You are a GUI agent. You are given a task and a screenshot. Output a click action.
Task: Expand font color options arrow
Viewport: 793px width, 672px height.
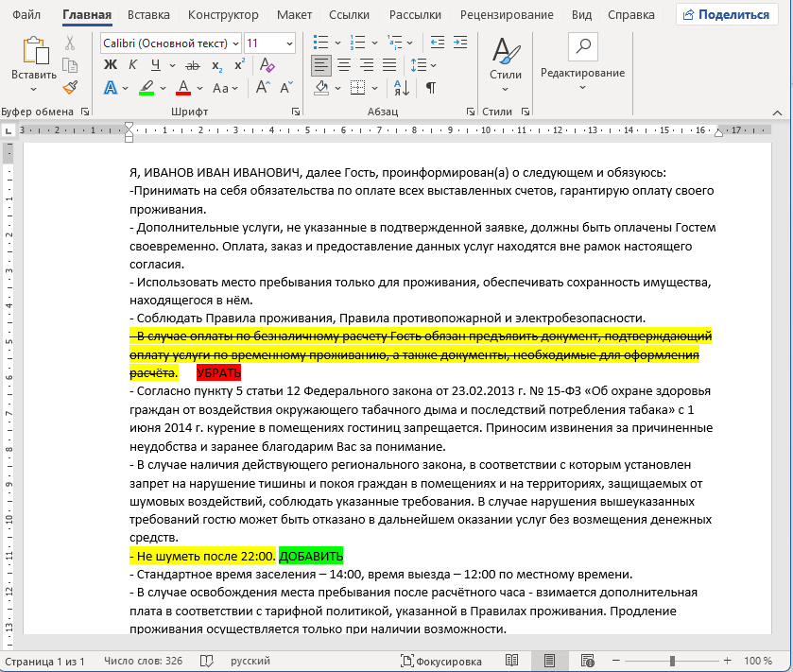pyautogui.click(x=199, y=89)
